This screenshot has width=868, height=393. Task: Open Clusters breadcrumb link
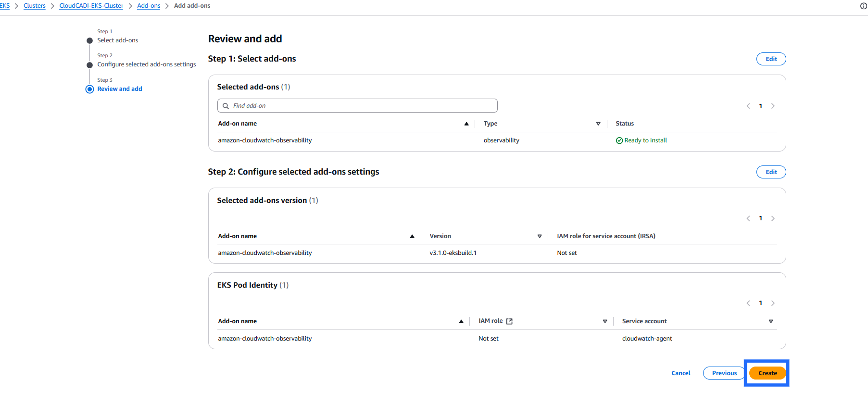pyautogui.click(x=35, y=6)
